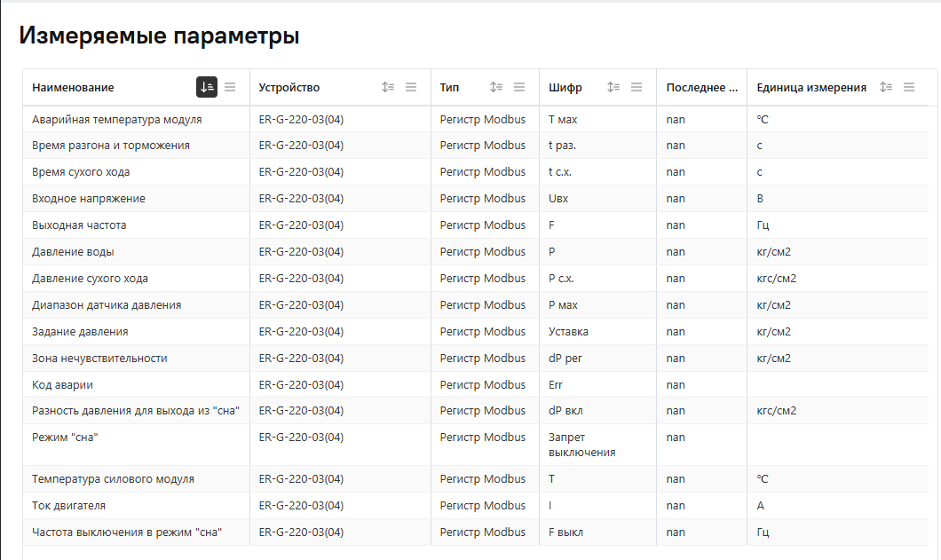
Task: Sort the table by Тип column icon
Action: click(x=496, y=87)
